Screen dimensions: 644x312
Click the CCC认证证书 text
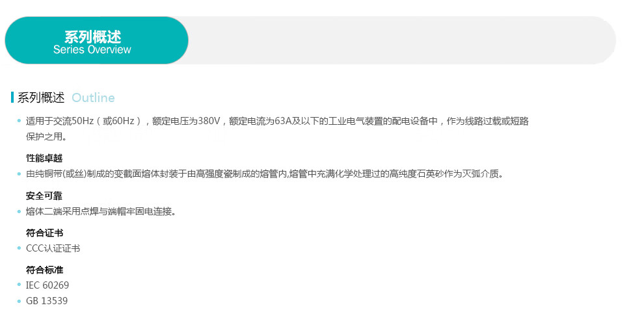pyautogui.click(x=53, y=248)
